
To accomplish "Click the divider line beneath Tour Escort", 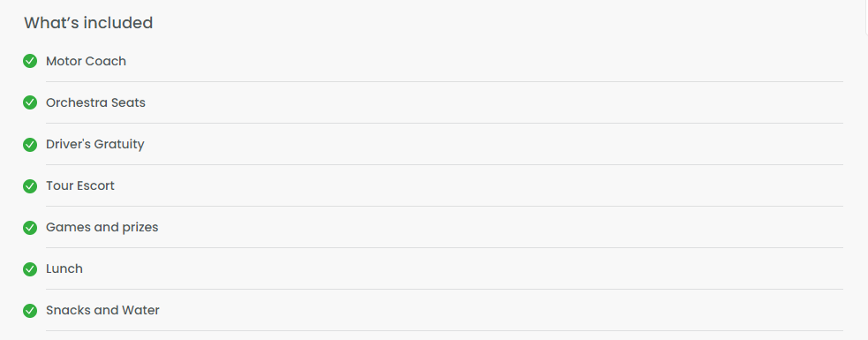I will [x=444, y=206].
